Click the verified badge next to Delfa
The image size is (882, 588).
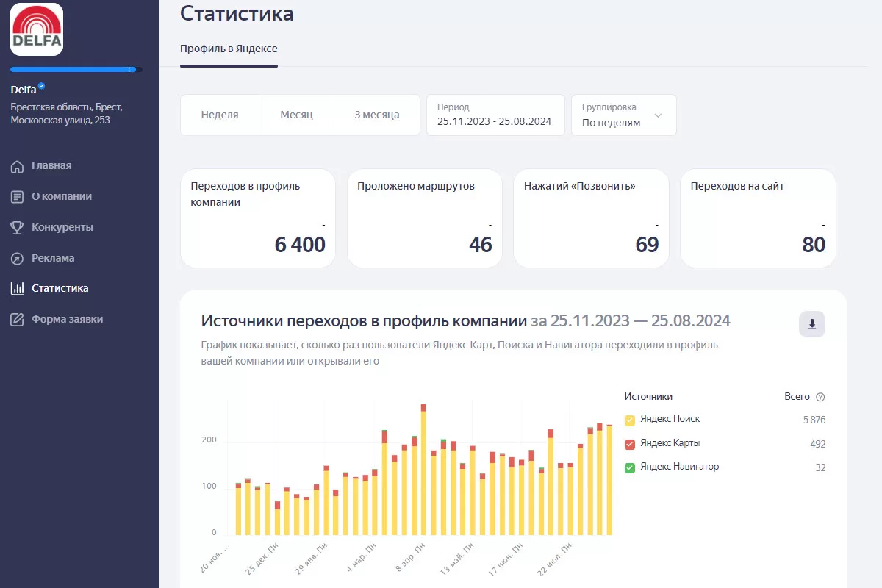pos(42,87)
